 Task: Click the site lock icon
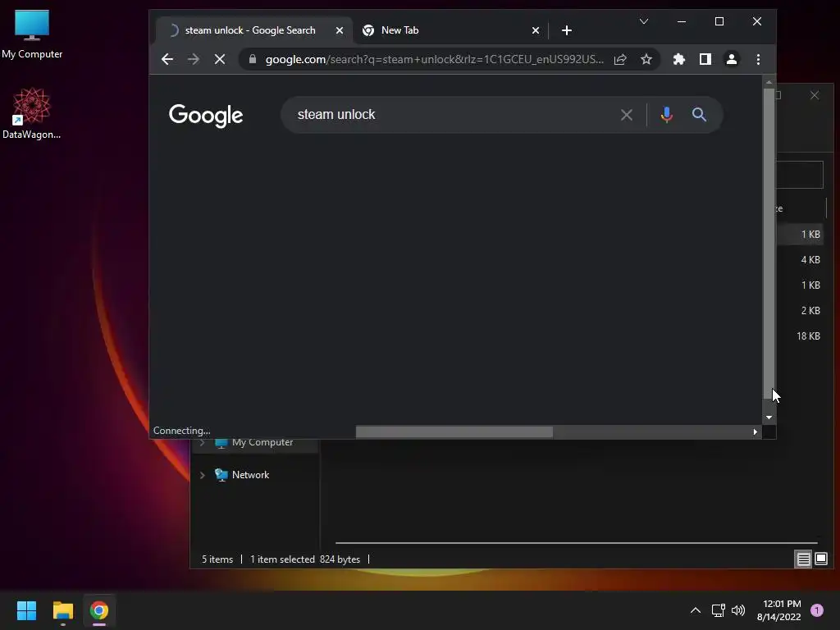(x=253, y=59)
